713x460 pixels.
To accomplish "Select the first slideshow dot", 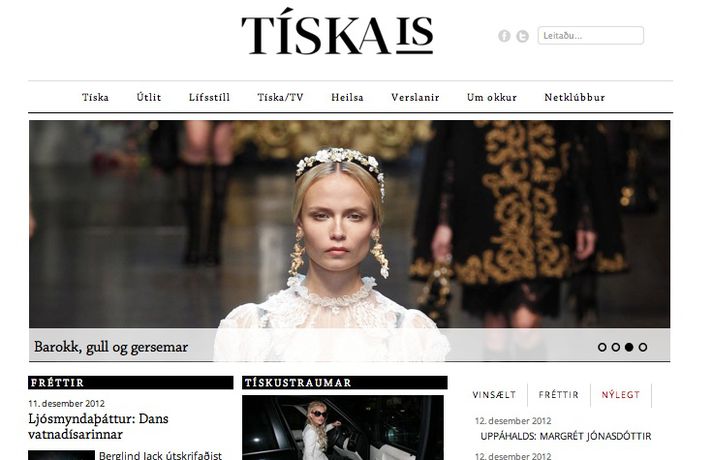I will click(602, 347).
